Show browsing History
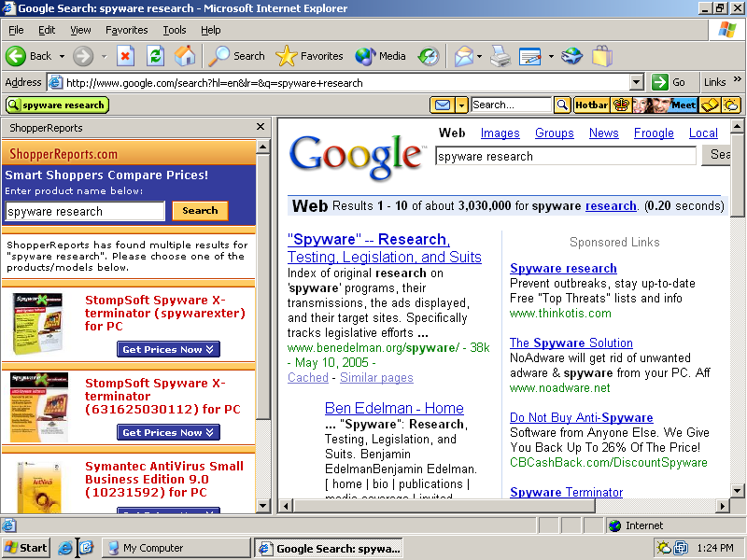This screenshot has width=747, height=560. [x=429, y=56]
